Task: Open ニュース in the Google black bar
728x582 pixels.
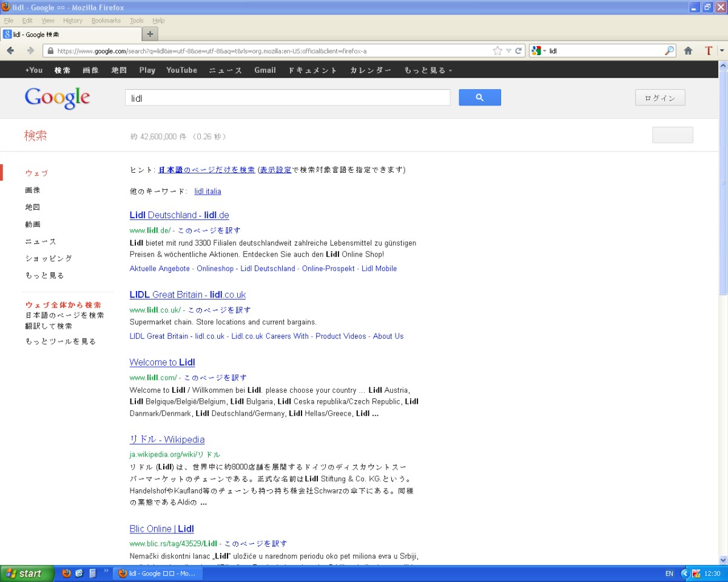Action: coord(226,70)
